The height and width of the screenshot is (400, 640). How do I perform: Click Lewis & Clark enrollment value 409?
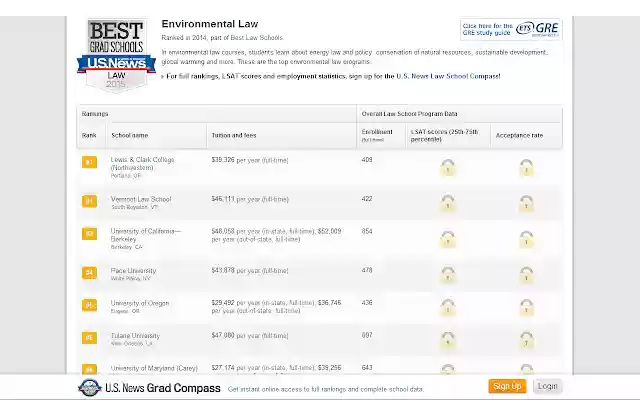[367, 160]
